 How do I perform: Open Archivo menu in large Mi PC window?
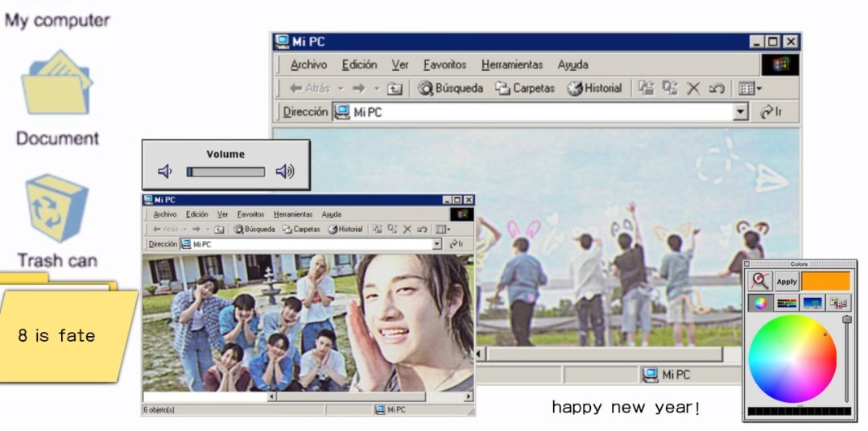309,64
